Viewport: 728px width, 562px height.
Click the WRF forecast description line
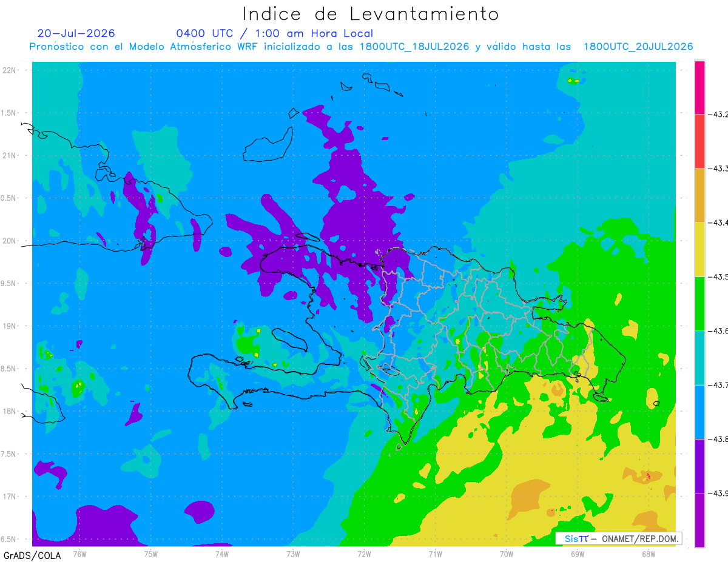361,47
